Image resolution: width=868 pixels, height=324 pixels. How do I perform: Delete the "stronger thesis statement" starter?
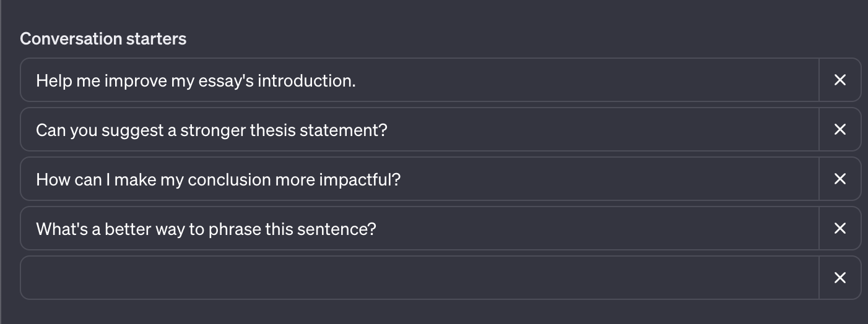[840, 129]
